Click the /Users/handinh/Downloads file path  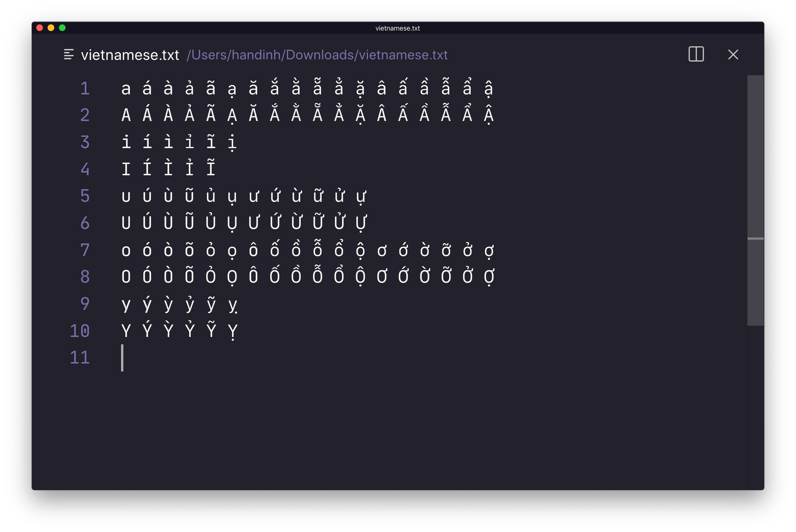[317, 55]
